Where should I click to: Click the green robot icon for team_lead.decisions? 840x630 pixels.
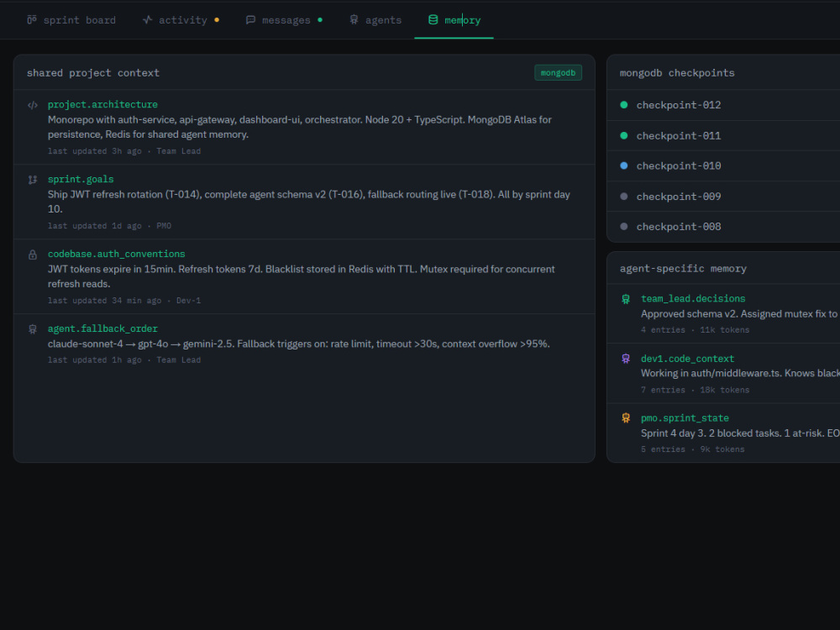click(x=626, y=299)
